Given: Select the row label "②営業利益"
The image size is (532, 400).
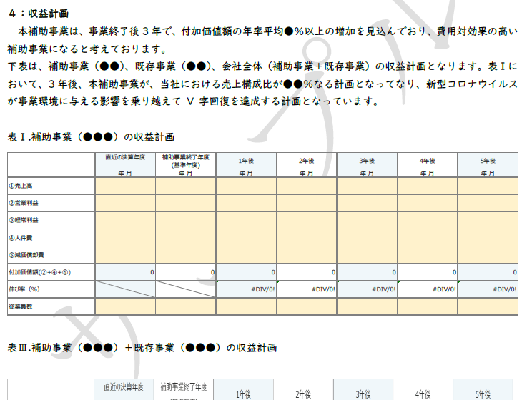Looking at the screenshot, I should (x=24, y=203).
